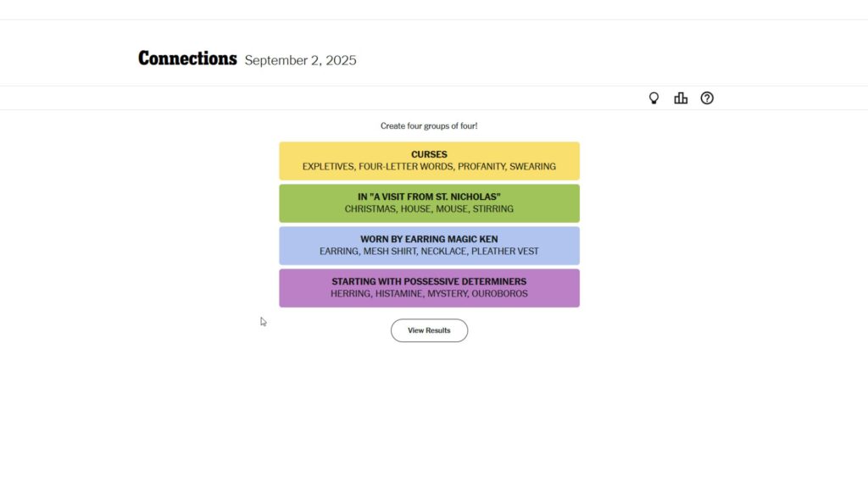Click the View Results button

[x=429, y=330]
